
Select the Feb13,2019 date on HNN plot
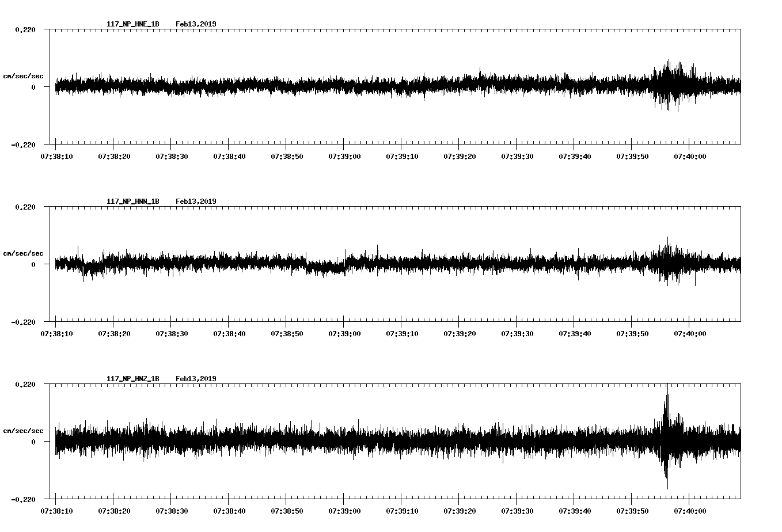click(x=196, y=202)
